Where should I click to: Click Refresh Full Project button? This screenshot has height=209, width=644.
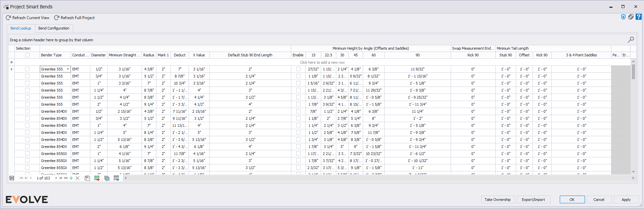coord(75,18)
